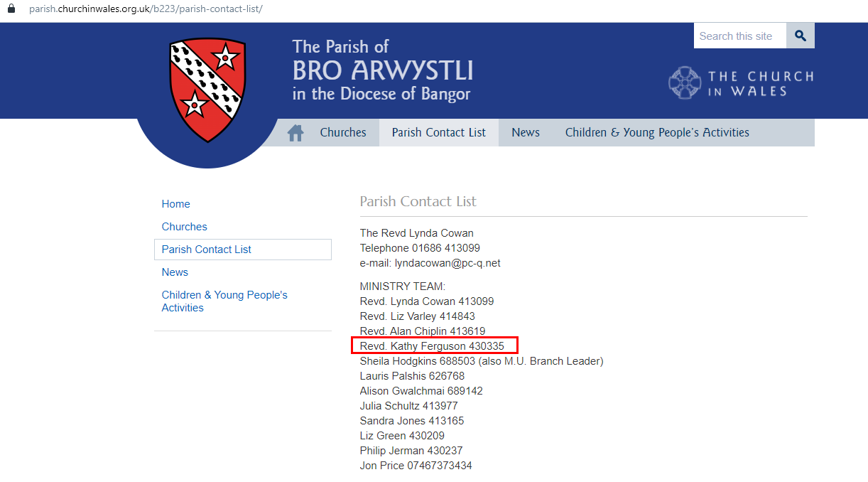Open the Church in Wales logo
Screen dimensions: 868x482
click(x=741, y=83)
